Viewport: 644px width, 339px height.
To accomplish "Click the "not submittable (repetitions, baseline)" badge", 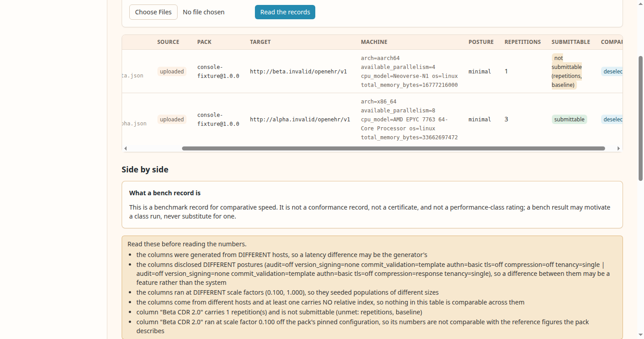I will [x=567, y=72].
